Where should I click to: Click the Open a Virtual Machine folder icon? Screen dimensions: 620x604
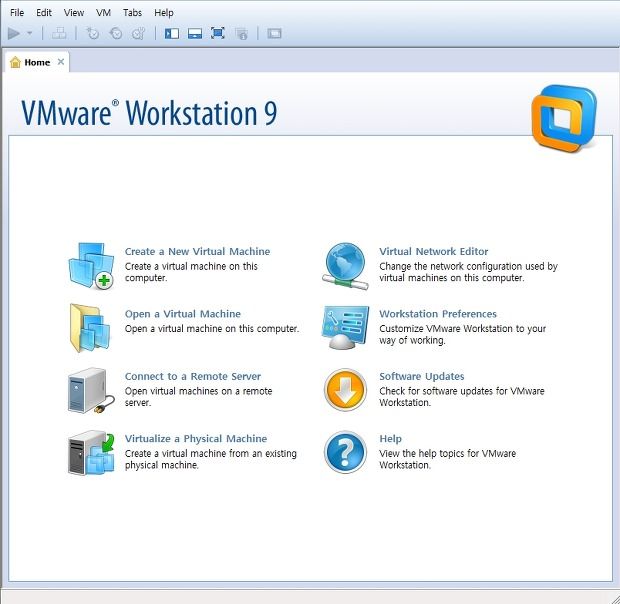(x=90, y=328)
